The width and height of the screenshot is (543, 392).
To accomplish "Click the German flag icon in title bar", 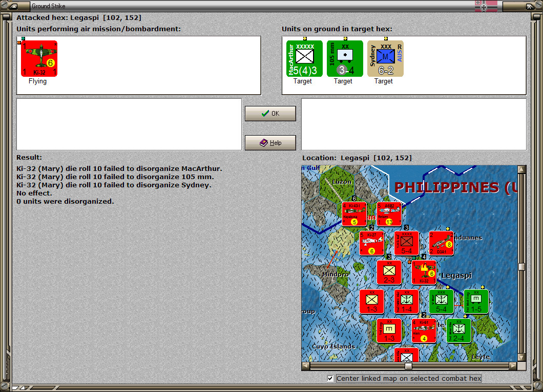I will click(486, 6).
